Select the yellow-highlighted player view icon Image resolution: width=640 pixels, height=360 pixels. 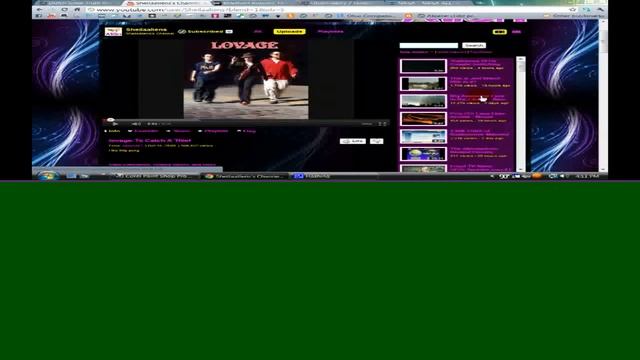500,32
